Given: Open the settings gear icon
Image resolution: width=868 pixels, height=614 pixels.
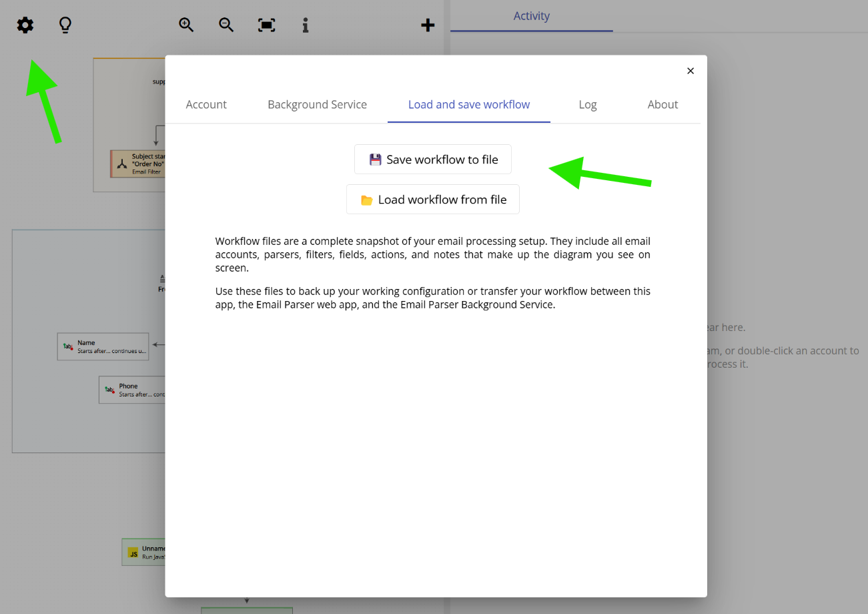Looking at the screenshot, I should point(25,25).
